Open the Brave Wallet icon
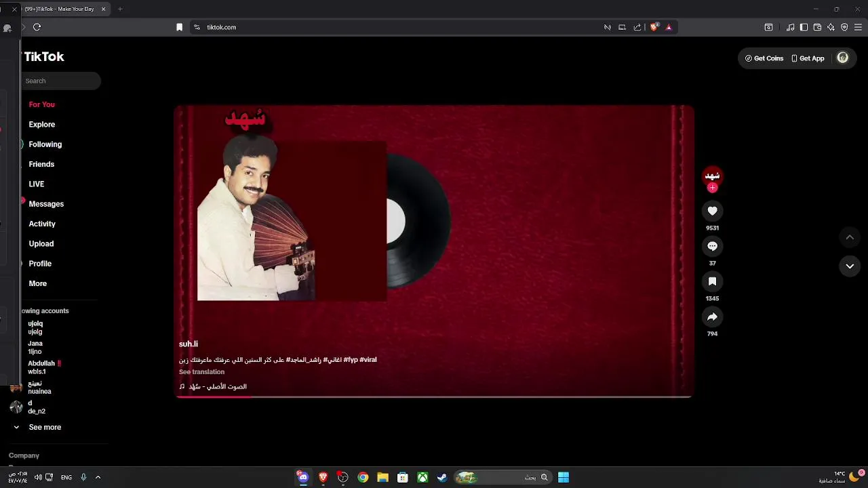 pyautogui.click(x=817, y=27)
